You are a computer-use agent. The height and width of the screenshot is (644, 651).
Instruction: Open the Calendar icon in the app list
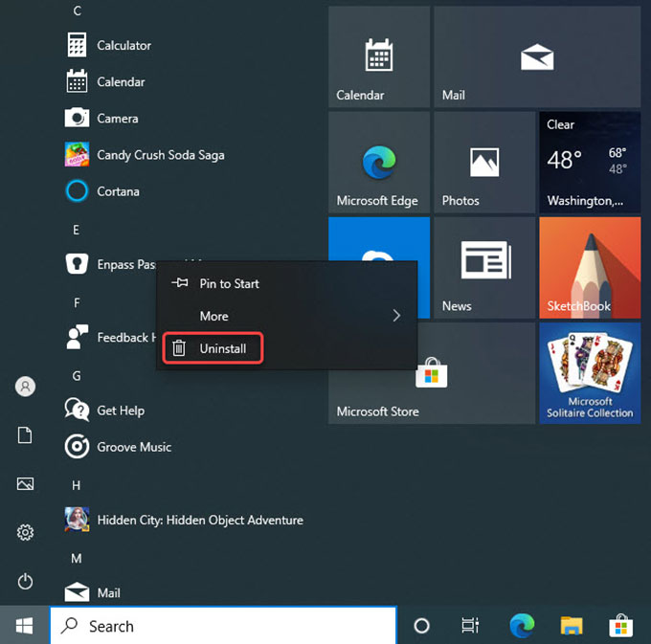pos(77,81)
